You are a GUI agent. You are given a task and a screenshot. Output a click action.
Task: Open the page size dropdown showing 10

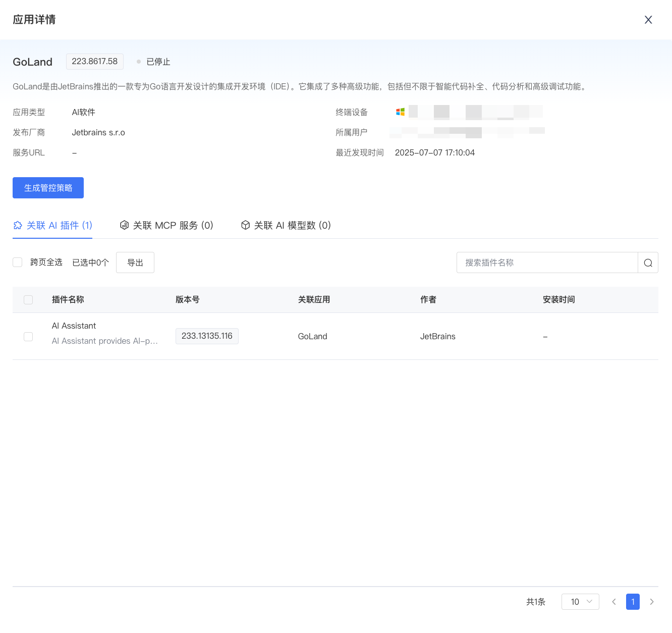tap(580, 602)
